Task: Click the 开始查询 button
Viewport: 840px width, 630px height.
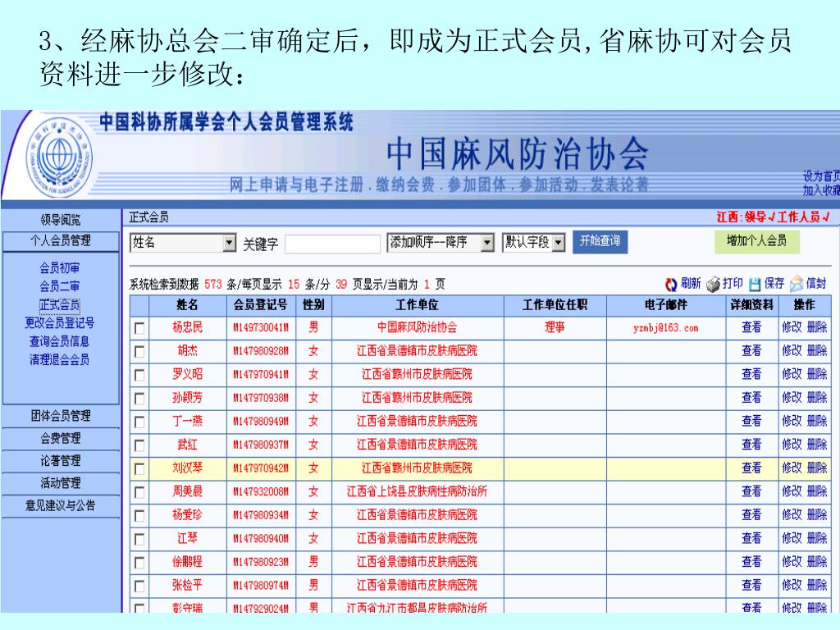Action: pos(600,242)
